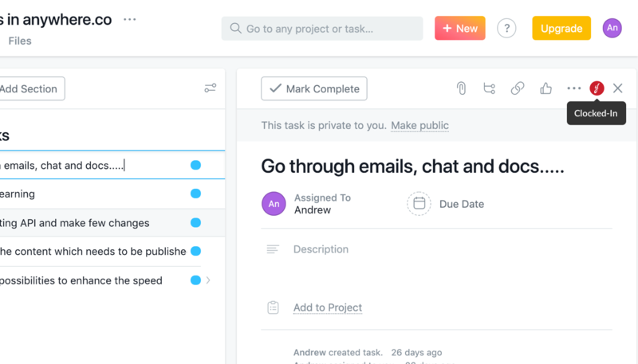Click the Mark Complete button

tap(314, 88)
